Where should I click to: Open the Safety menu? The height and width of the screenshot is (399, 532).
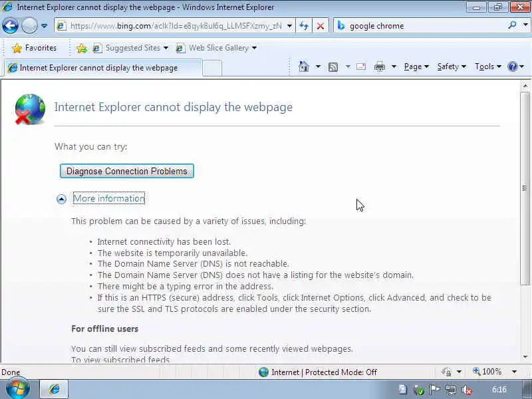[452, 66]
